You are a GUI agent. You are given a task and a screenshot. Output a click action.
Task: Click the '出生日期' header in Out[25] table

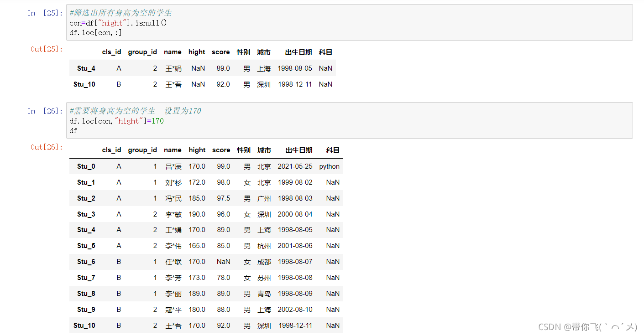(x=298, y=52)
